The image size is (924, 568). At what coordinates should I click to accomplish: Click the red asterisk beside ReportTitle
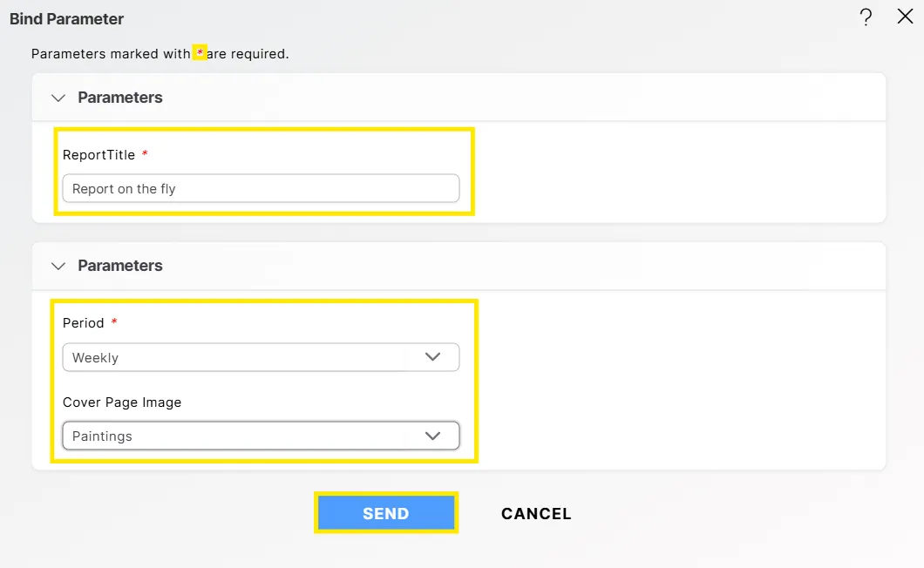[145, 154]
